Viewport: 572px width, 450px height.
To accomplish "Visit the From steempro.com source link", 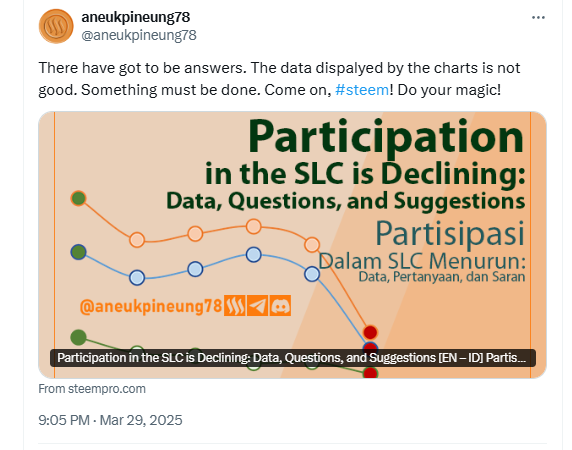I will point(92,389).
